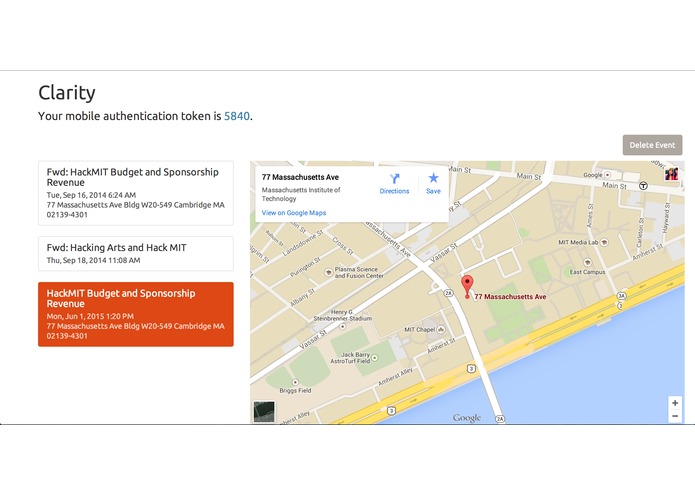Image resolution: width=695 pixels, height=494 pixels.
Task: Click the red location pin marker
Action: 467,286
